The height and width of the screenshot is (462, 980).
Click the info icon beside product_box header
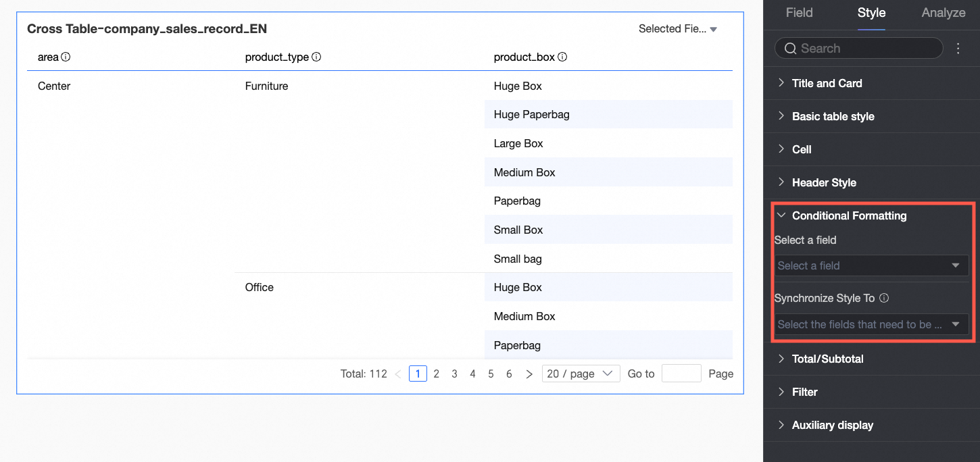pyautogui.click(x=562, y=57)
